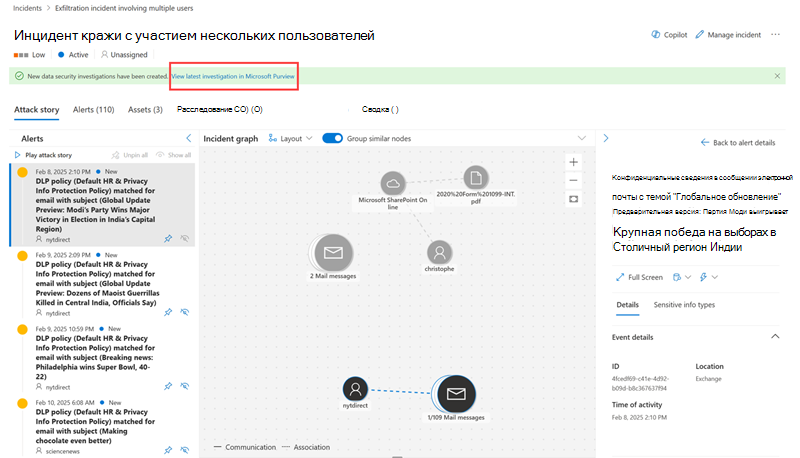Open View latest investigation in Microsoft Purview link
The image size is (800, 458).
(x=233, y=77)
